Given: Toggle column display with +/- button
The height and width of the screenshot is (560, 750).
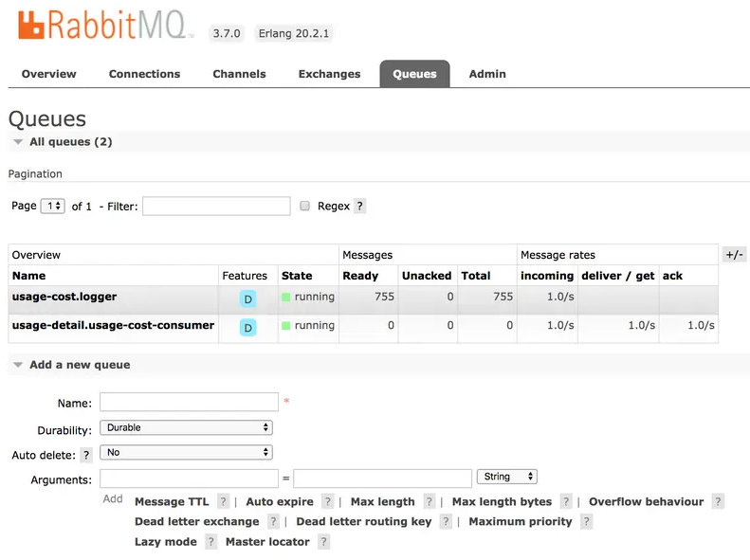Looking at the screenshot, I should [x=733, y=255].
